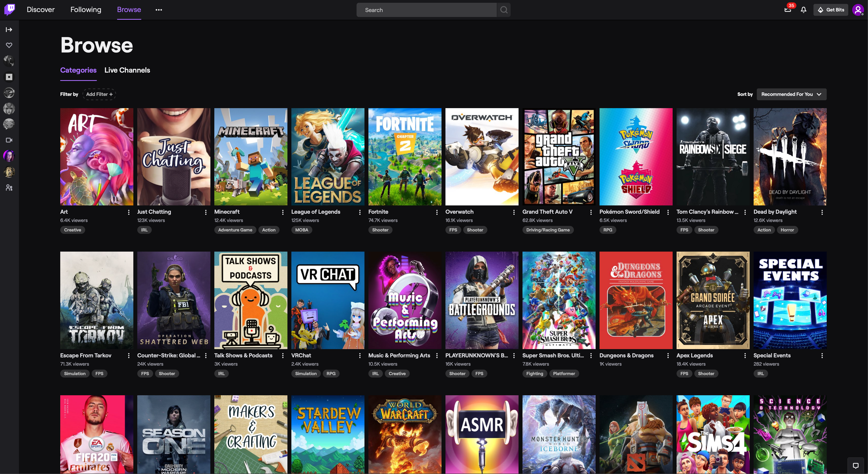The image size is (868, 474).
Task: Open the Talk Shows & Podcasts title link
Action: point(243,356)
